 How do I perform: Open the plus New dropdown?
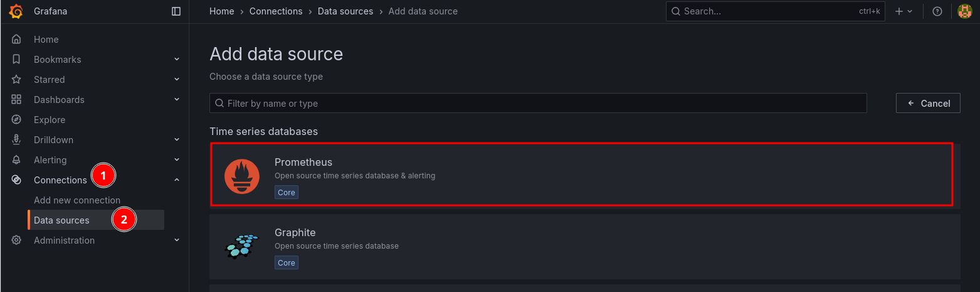click(904, 11)
